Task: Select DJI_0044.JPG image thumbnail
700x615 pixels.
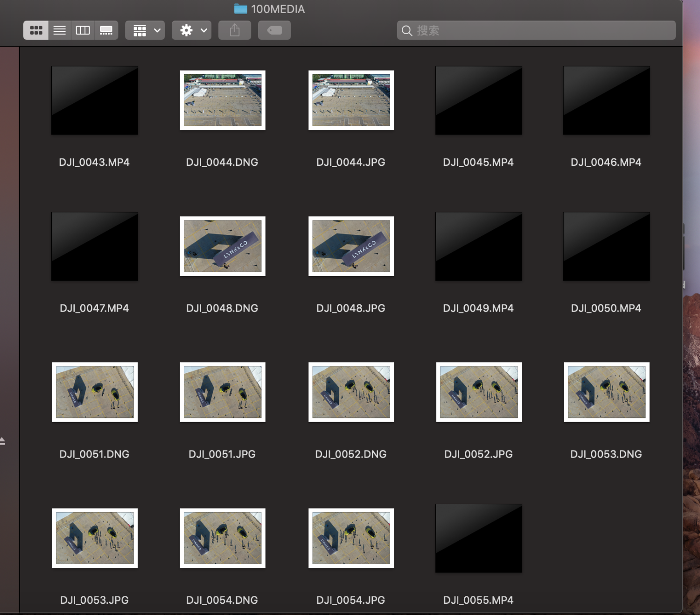Action: (351, 100)
